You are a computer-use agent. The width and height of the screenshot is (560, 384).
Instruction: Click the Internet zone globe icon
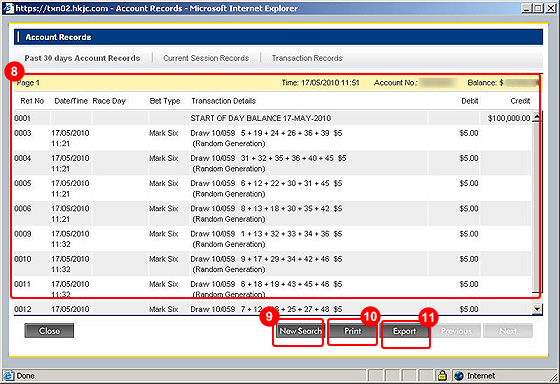pos(459,376)
